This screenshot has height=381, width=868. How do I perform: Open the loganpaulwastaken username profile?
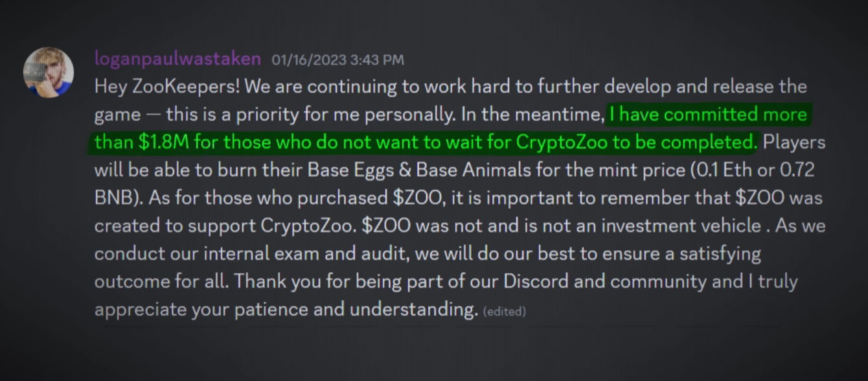[177, 59]
